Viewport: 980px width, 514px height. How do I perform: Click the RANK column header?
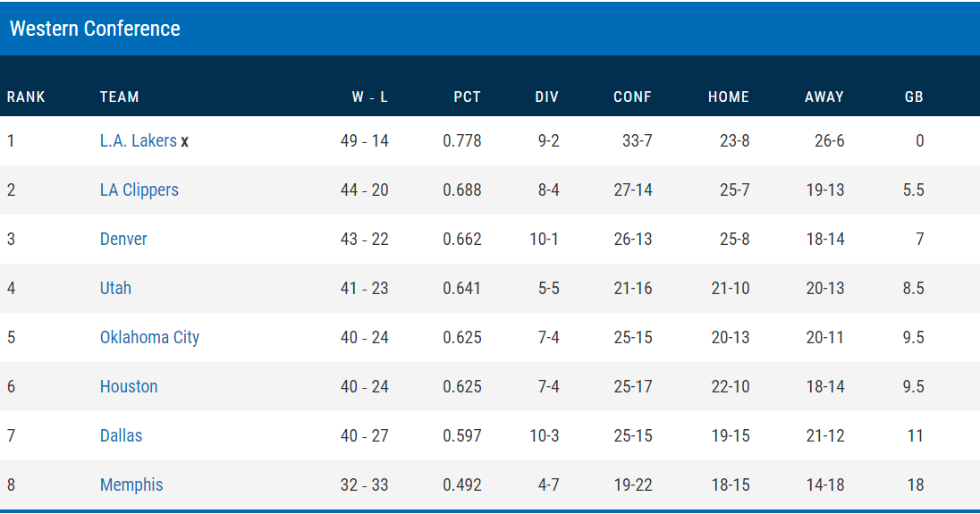(26, 97)
